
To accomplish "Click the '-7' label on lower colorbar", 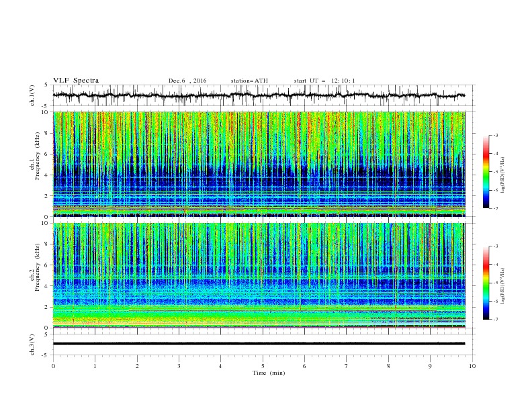I will 496,320.
